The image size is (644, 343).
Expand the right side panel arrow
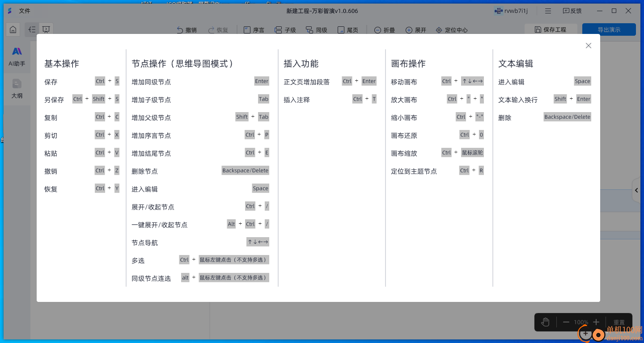click(637, 190)
